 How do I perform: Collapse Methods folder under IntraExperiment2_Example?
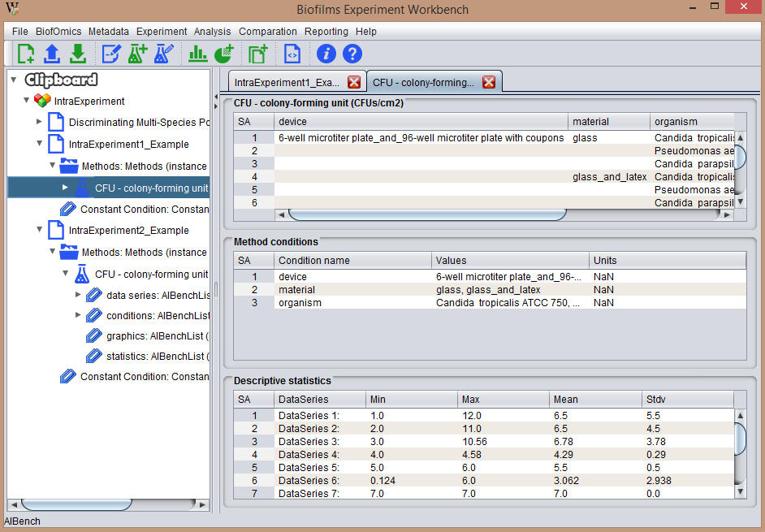52,251
